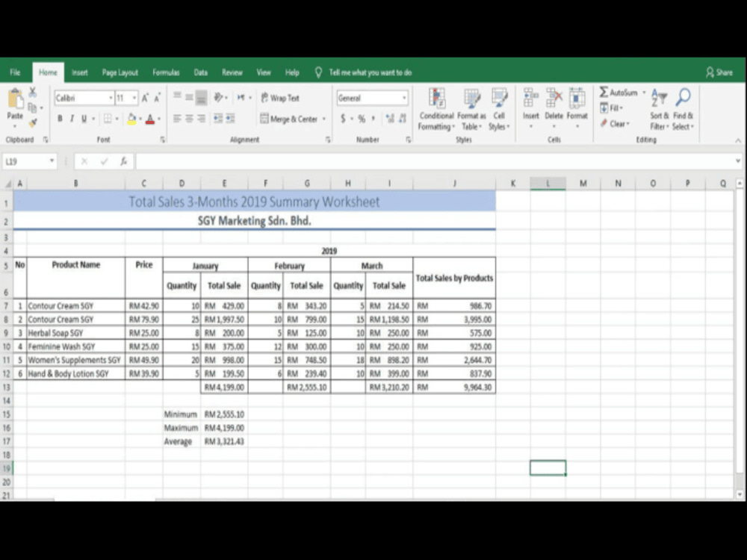Click the formula bar input area
The image size is (747, 560).
(435, 161)
